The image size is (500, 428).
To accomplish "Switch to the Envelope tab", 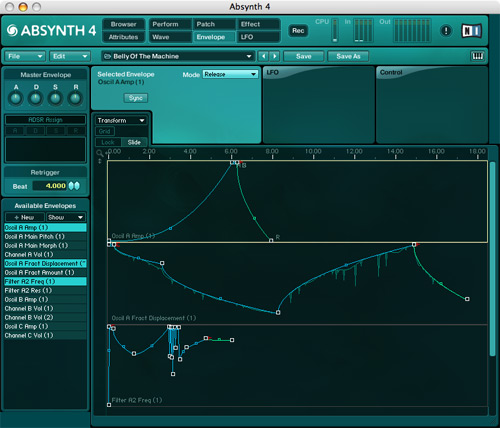I will click(x=214, y=37).
